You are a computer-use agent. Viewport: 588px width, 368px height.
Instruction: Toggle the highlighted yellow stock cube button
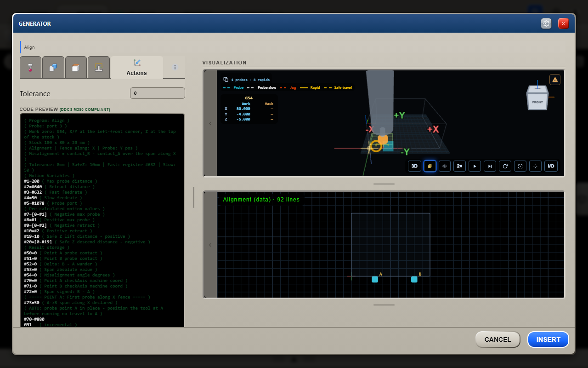tap(430, 166)
